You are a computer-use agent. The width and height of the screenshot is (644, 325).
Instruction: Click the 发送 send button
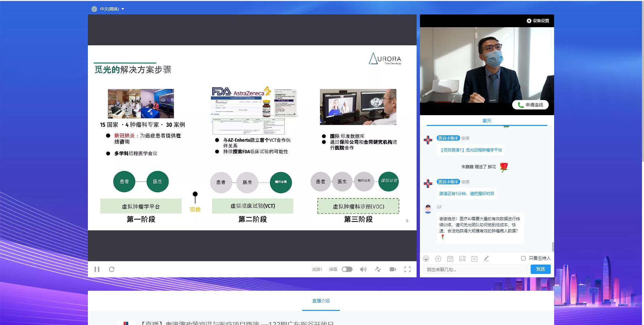(x=540, y=269)
